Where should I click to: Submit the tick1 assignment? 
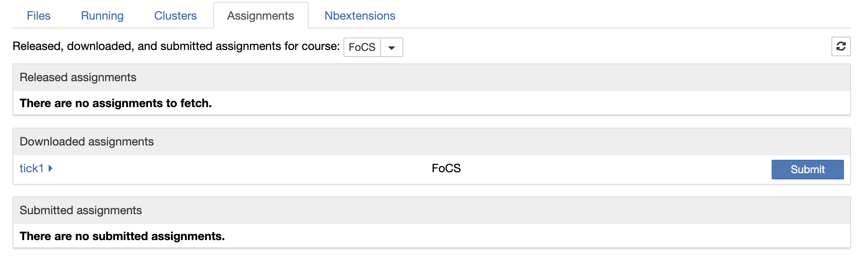pos(807,170)
